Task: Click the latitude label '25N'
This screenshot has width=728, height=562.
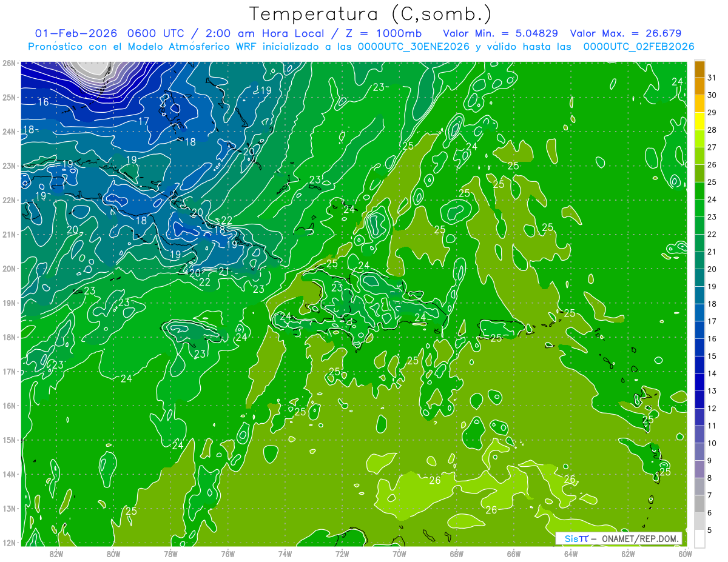Action: [8, 97]
